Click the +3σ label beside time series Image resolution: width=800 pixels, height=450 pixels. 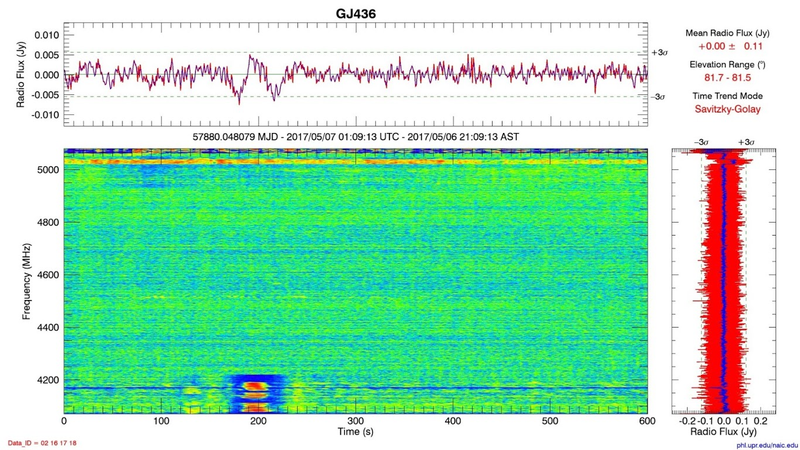point(660,53)
